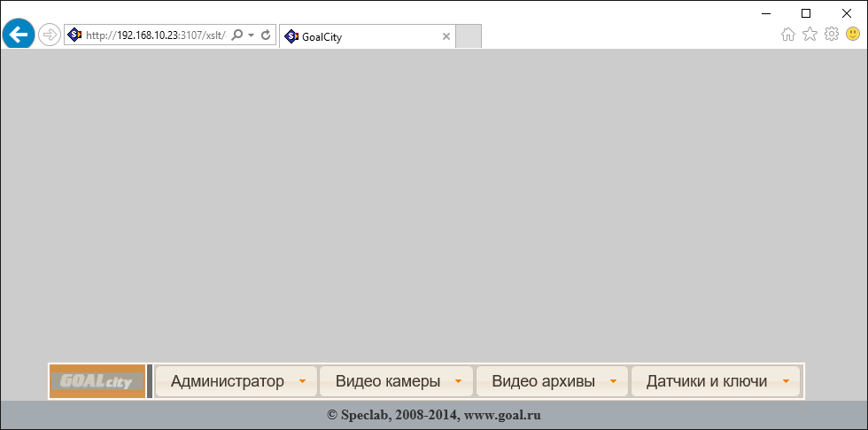Close the browser window

coord(847,13)
